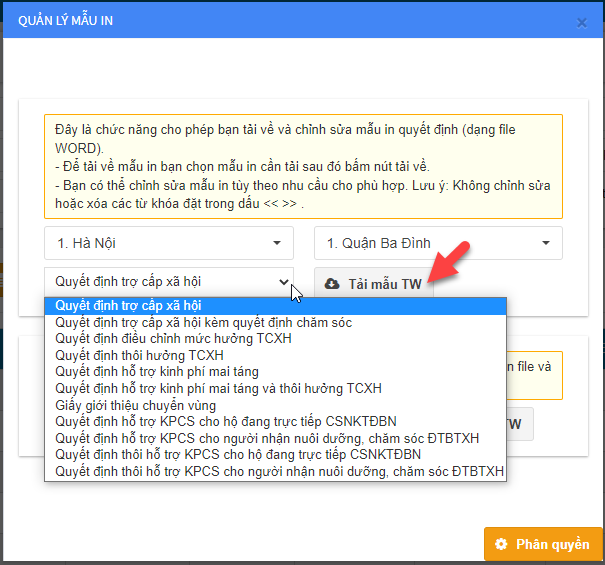The height and width of the screenshot is (565, 605).
Task: Pick thôi hỗ trợ KPCS cho hộ đang trực tiếp CSNKTĐBN
Action: point(238,454)
